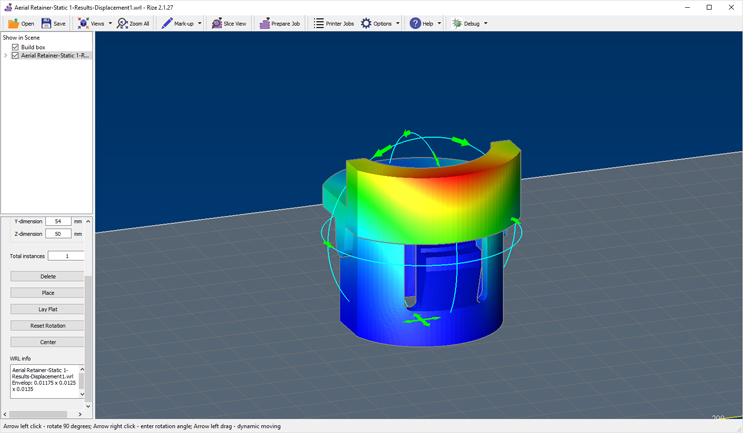
Task: Select the Mark-up pencil tool
Action: click(167, 23)
